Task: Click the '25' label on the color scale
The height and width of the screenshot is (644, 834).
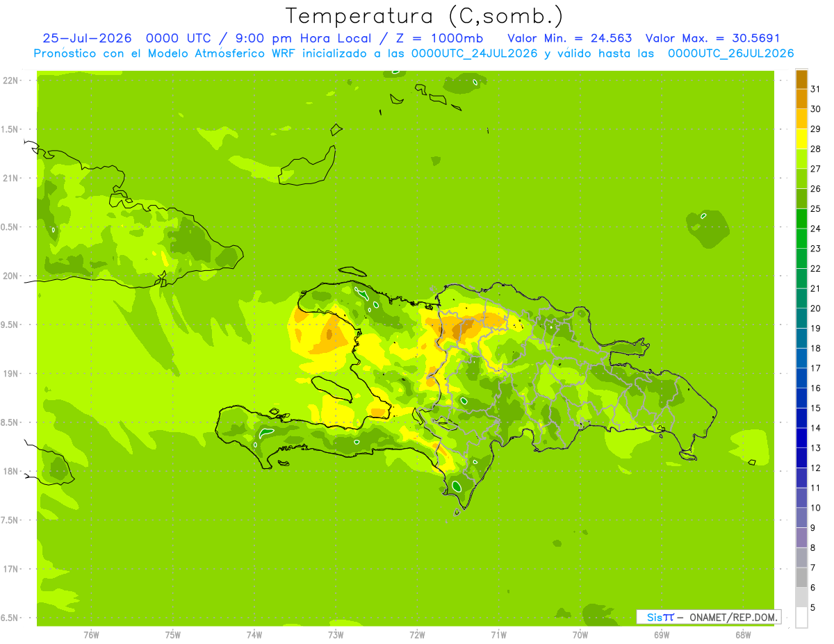Action: (x=816, y=208)
